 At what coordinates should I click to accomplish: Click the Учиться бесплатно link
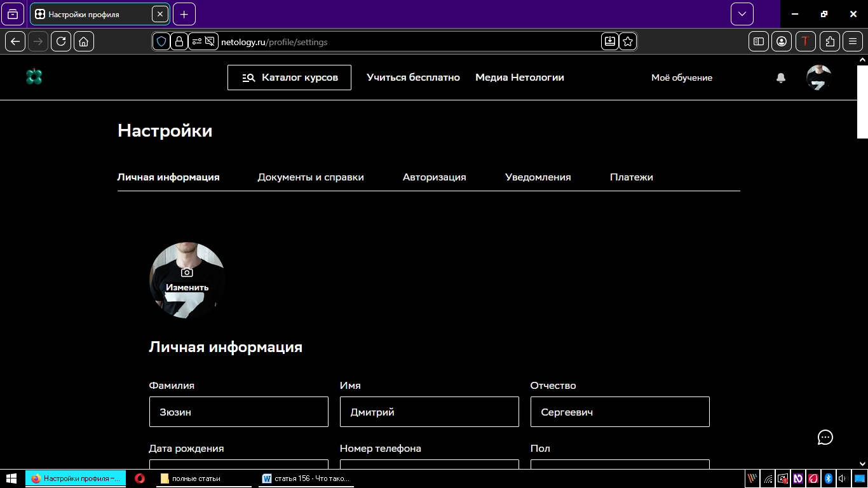tap(413, 78)
